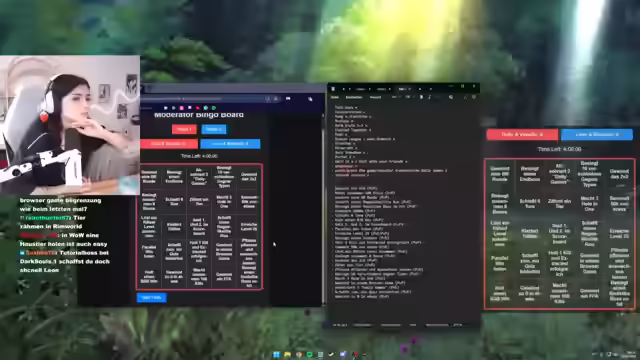This screenshot has height=360, width=640.
Task: Mark 'Gewinnt ein FFA' cell on Moderator Bingo Board
Action: tap(224, 277)
